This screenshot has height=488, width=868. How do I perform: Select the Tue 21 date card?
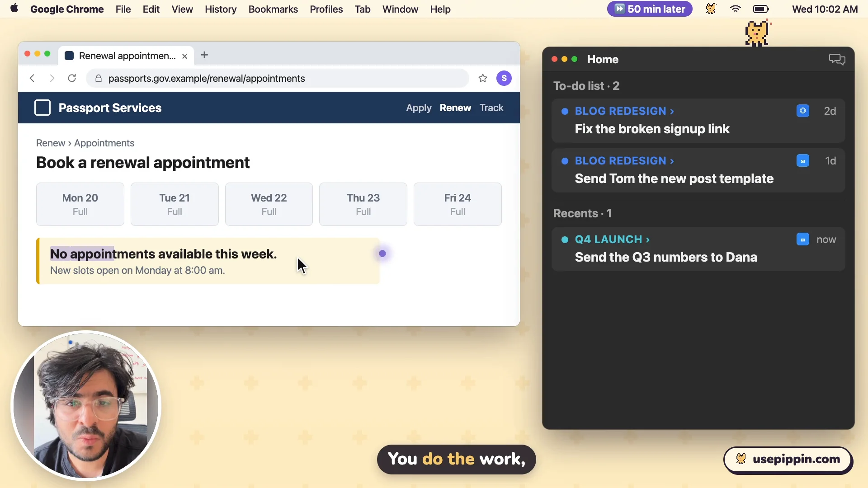[x=175, y=204]
